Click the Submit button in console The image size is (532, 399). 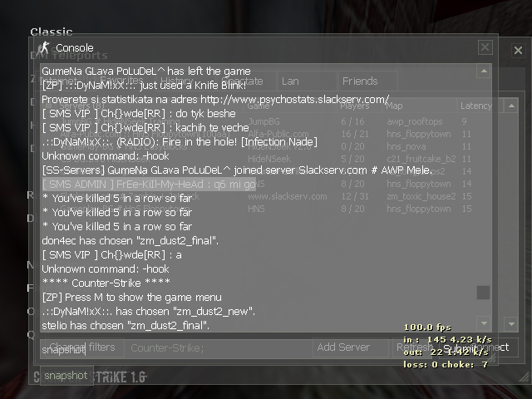(458, 348)
